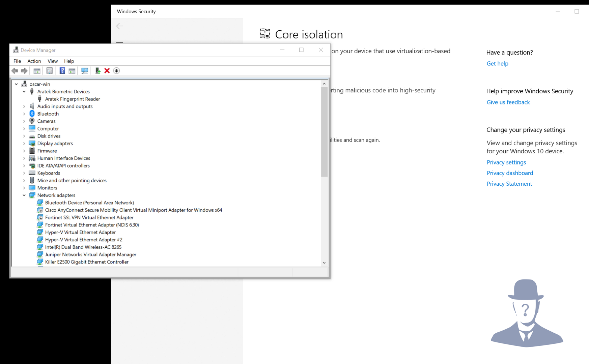Viewport: 589px width, 364px height.
Task: Close the Device Manager window
Action: click(x=321, y=50)
